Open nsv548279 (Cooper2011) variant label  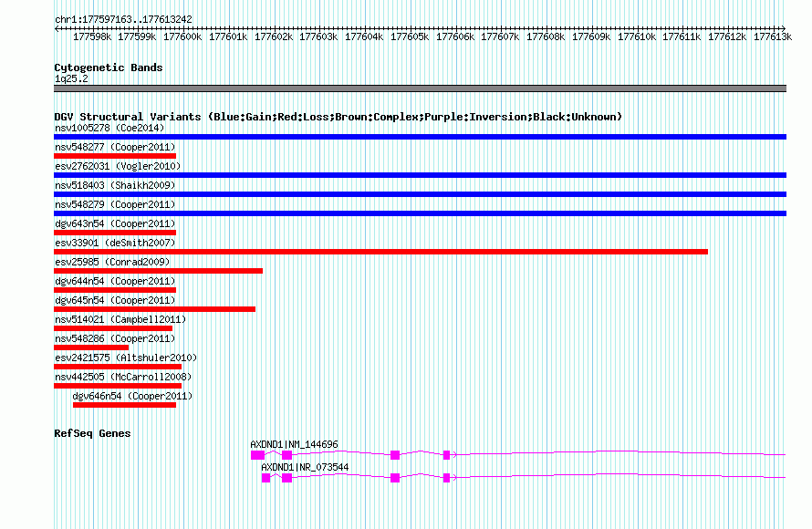pyautogui.click(x=115, y=204)
